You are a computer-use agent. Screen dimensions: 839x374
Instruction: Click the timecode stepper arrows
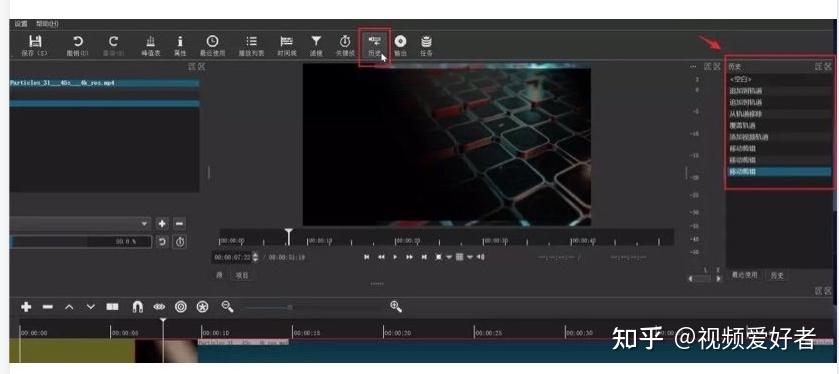click(255, 257)
